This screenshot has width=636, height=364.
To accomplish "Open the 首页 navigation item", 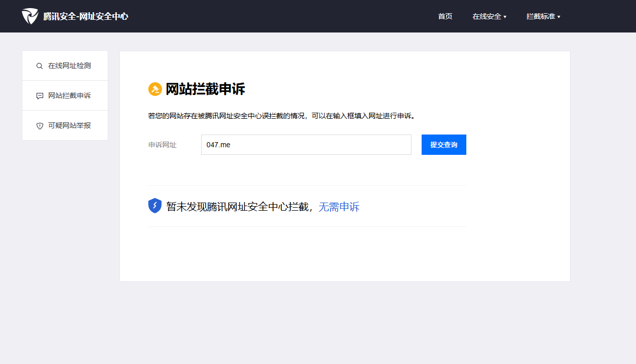I will pos(445,16).
